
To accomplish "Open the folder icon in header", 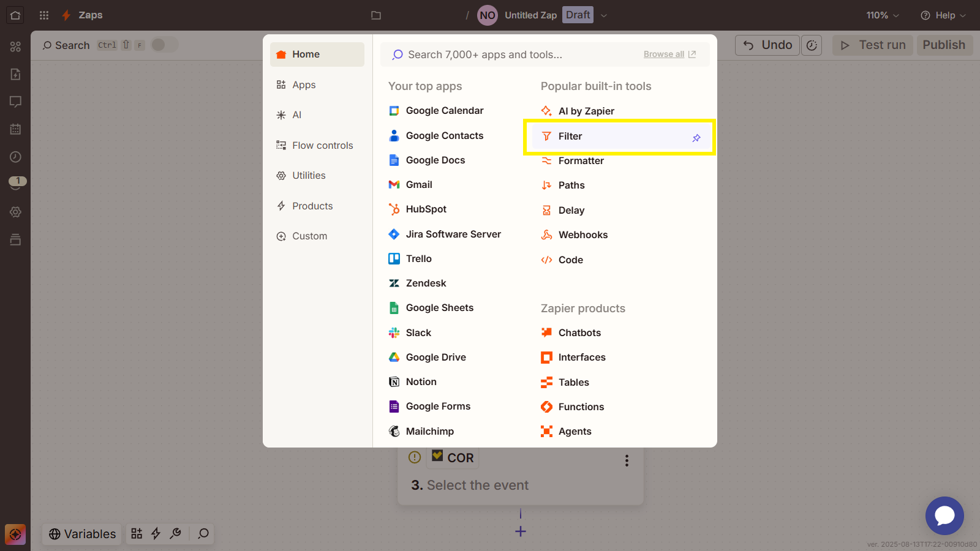I will [x=376, y=15].
